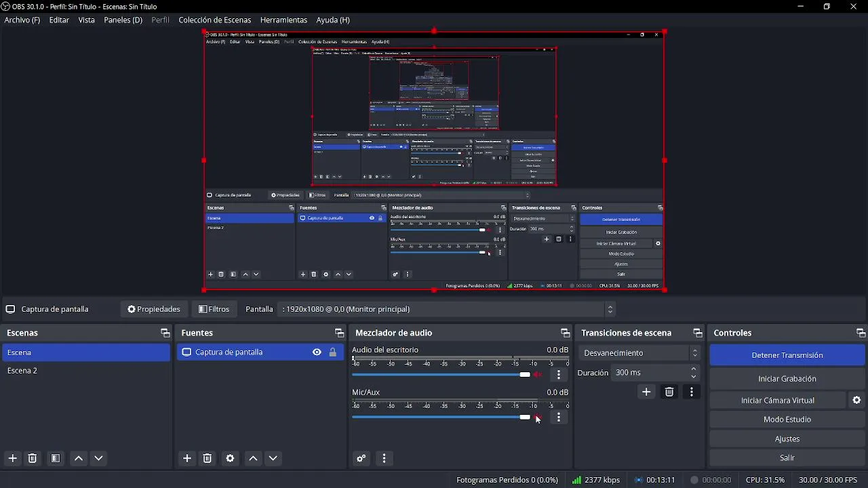Open the Vista menu
The height and width of the screenshot is (488, 868).
pyautogui.click(x=87, y=20)
